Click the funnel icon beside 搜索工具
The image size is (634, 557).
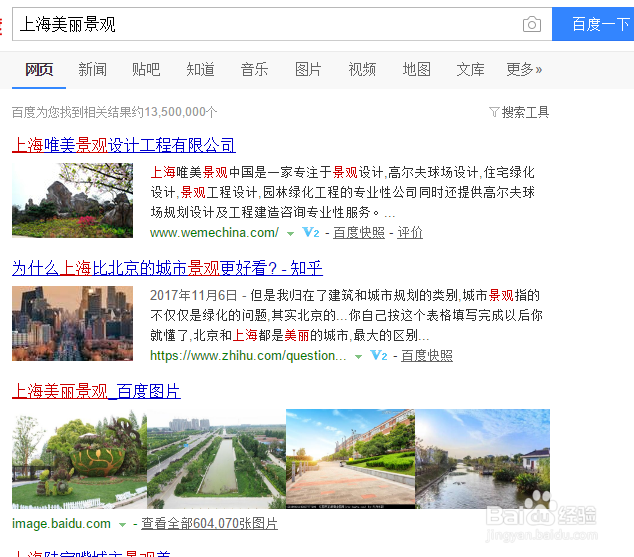click(494, 112)
